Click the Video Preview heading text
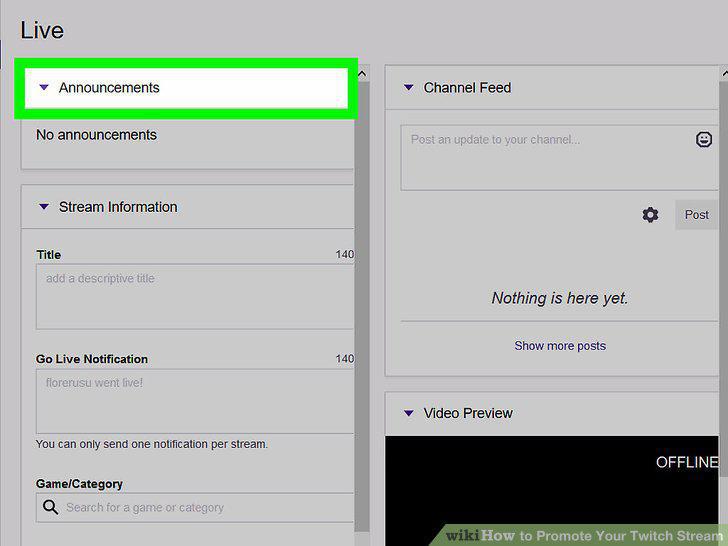The height and width of the screenshot is (546, 728). [468, 413]
